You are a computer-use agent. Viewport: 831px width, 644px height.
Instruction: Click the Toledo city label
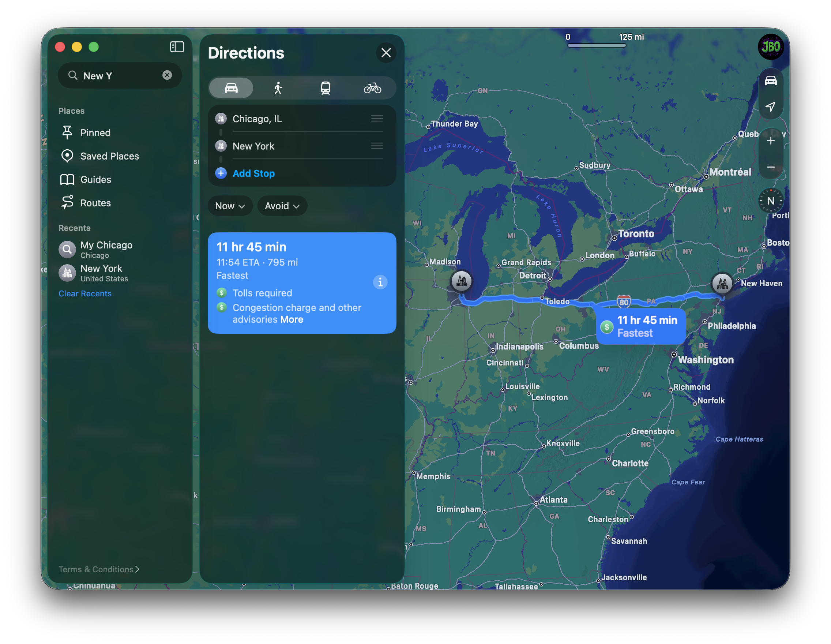[557, 302]
